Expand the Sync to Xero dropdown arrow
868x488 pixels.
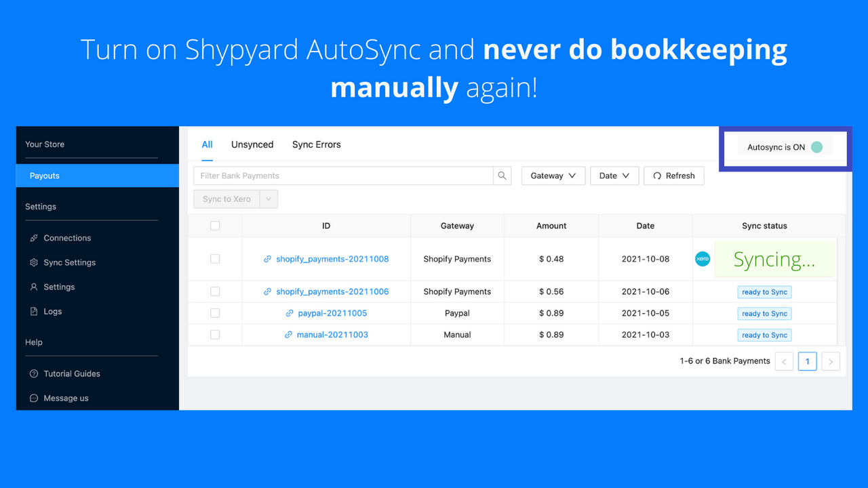(269, 199)
